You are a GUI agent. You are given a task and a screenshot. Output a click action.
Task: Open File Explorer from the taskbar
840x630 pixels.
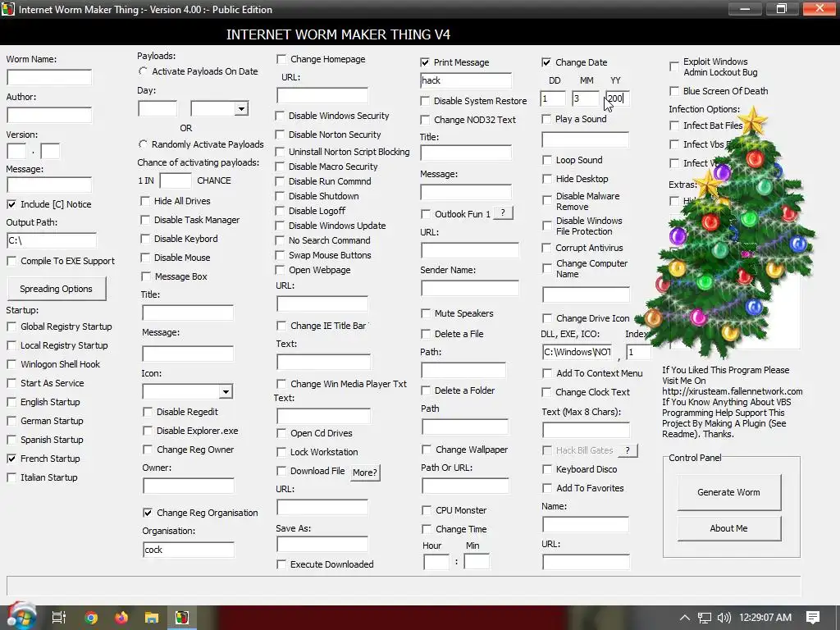[152, 618]
